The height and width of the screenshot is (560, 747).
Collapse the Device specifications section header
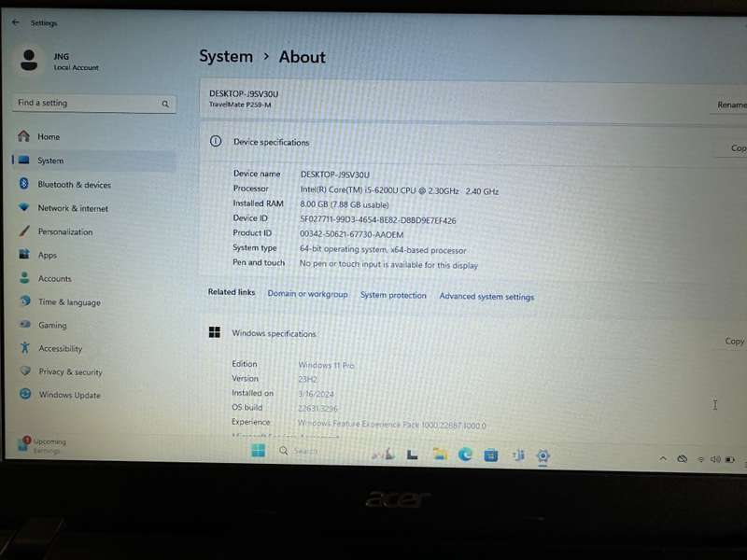tap(472, 143)
